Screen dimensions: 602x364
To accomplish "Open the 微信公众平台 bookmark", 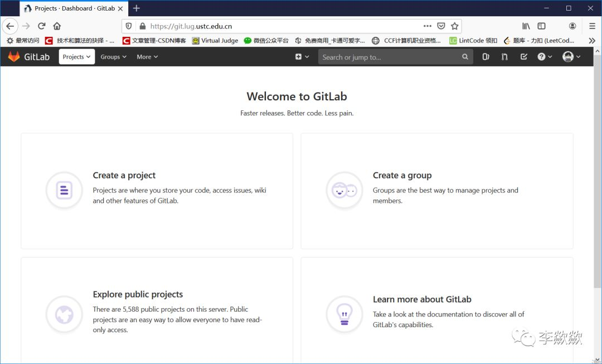I will pyautogui.click(x=266, y=40).
